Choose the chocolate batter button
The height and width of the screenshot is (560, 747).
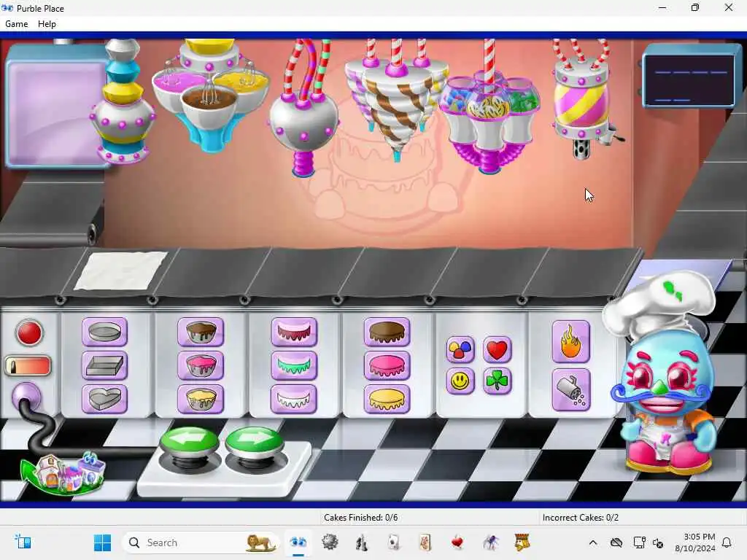point(201,332)
